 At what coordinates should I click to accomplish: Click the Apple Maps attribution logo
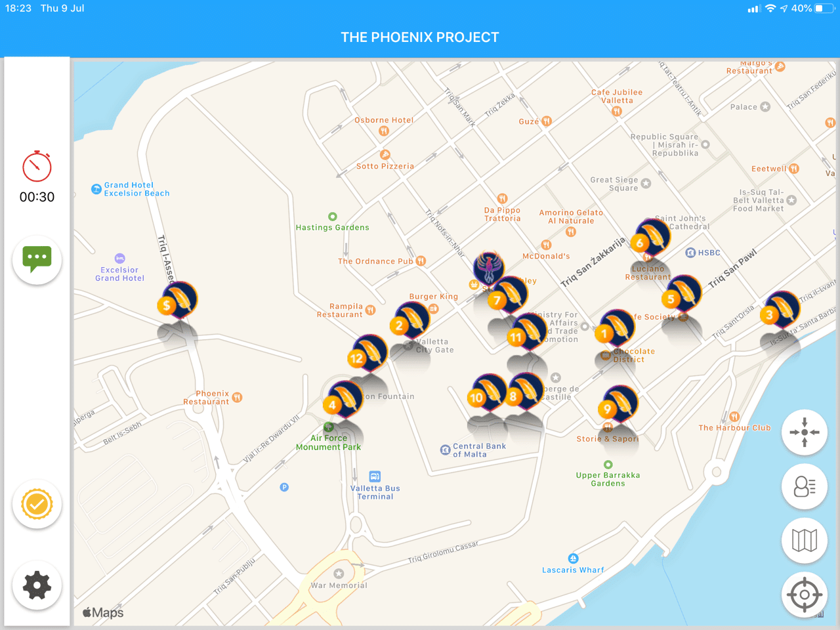click(x=103, y=612)
